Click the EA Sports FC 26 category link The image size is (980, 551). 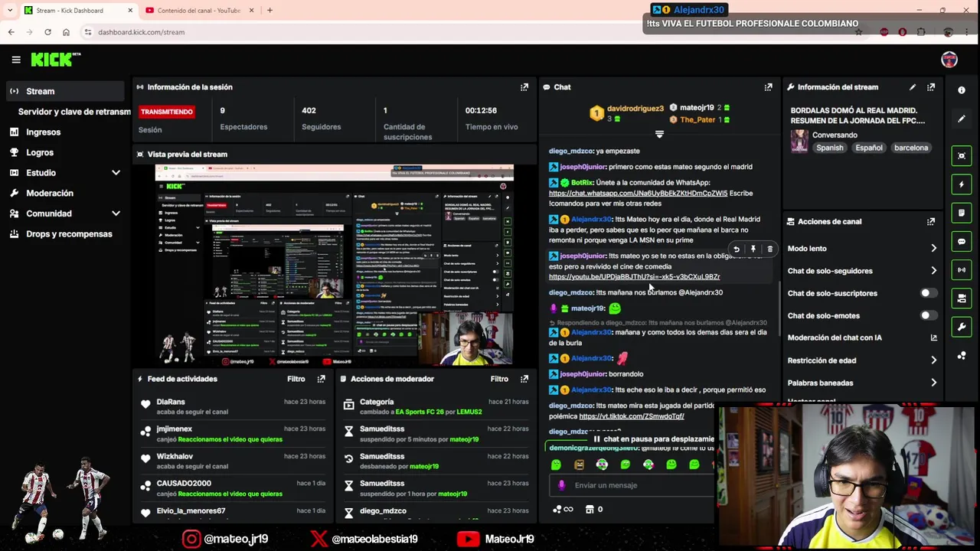click(420, 412)
